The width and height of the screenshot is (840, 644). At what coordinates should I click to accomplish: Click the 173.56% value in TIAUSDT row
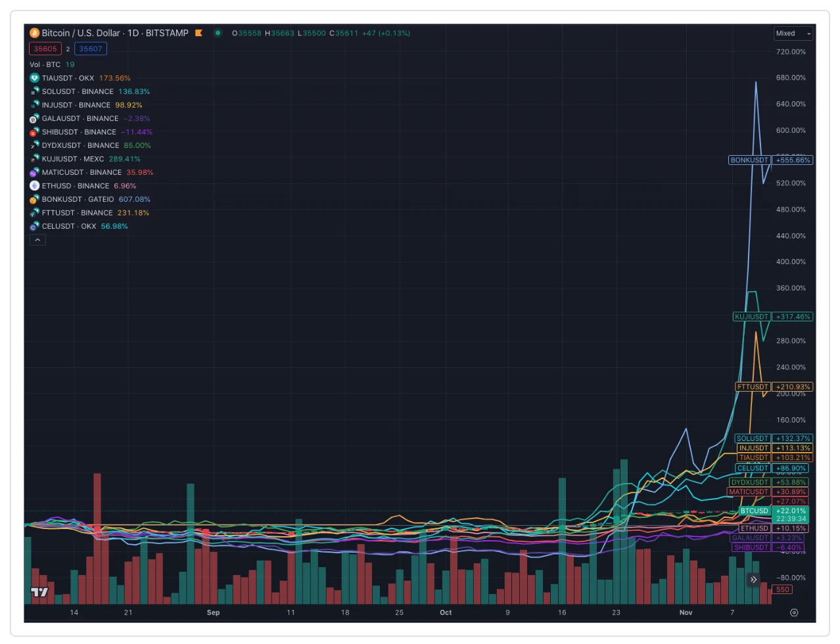coord(115,78)
